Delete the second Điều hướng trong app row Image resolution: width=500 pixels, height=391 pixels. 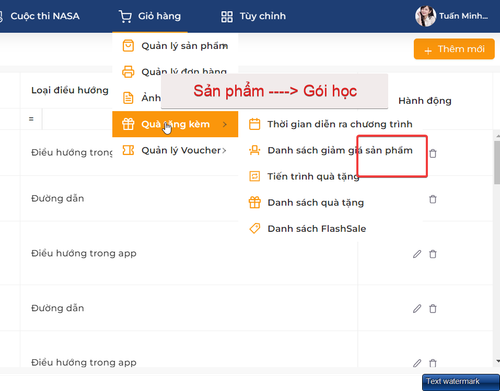pyautogui.click(x=433, y=254)
